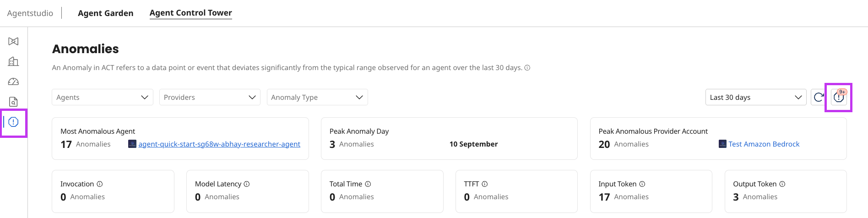
Task: Click the info icon next to Input Token
Action: pyautogui.click(x=642, y=184)
